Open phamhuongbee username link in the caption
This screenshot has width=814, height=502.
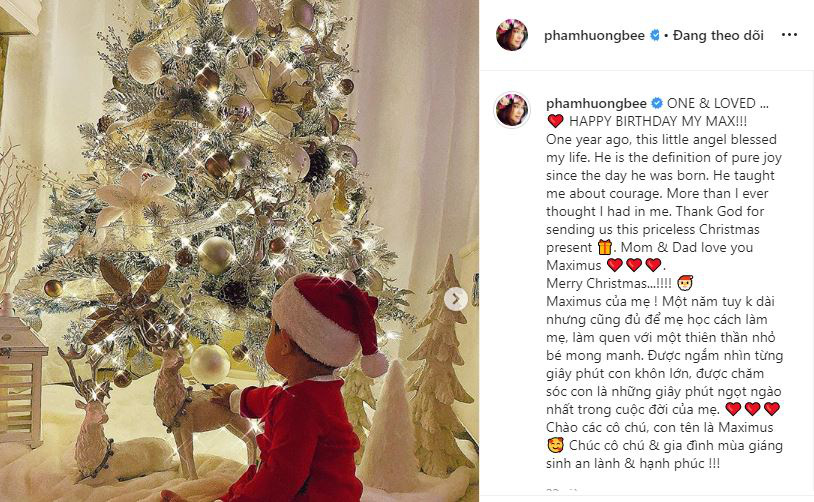click(596, 103)
